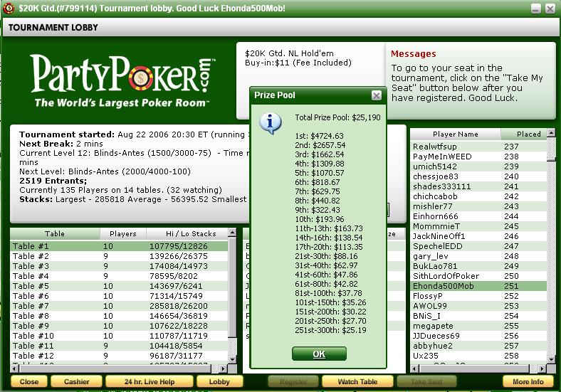Close the Prize Pool dialog with X
The height and width of the screenshot is (392, 561).
[376, 95]
